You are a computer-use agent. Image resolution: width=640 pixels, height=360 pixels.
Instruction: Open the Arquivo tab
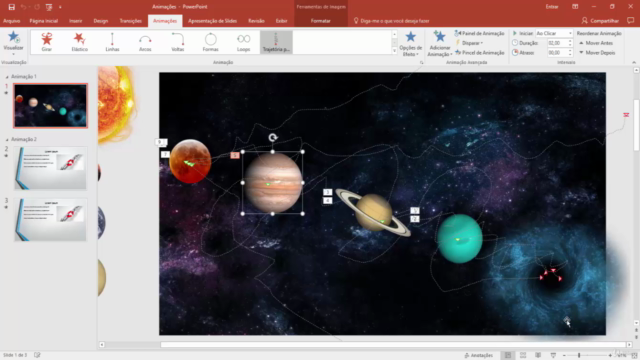point(11,21)
